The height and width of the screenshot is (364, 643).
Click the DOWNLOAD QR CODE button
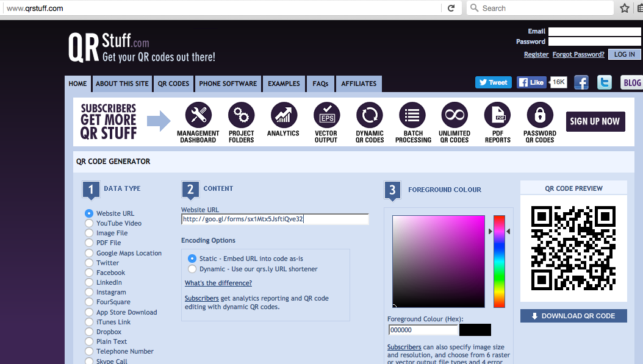click(573, 316)
